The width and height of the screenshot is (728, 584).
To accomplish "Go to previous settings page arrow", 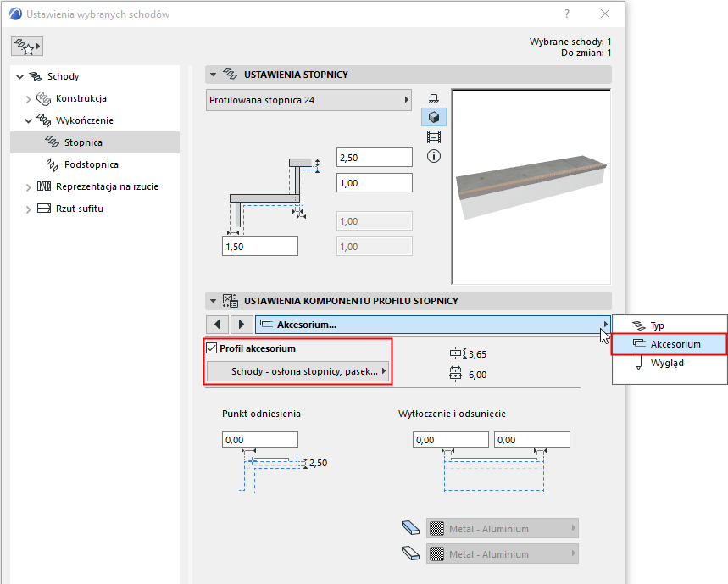I will pyautogui.click(x=217, y=324).
